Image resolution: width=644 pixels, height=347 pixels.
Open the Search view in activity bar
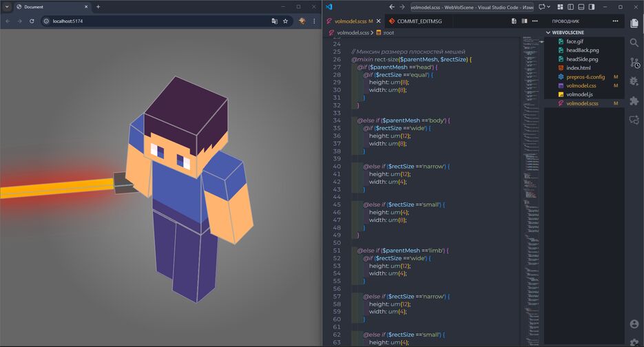[634, 43]
